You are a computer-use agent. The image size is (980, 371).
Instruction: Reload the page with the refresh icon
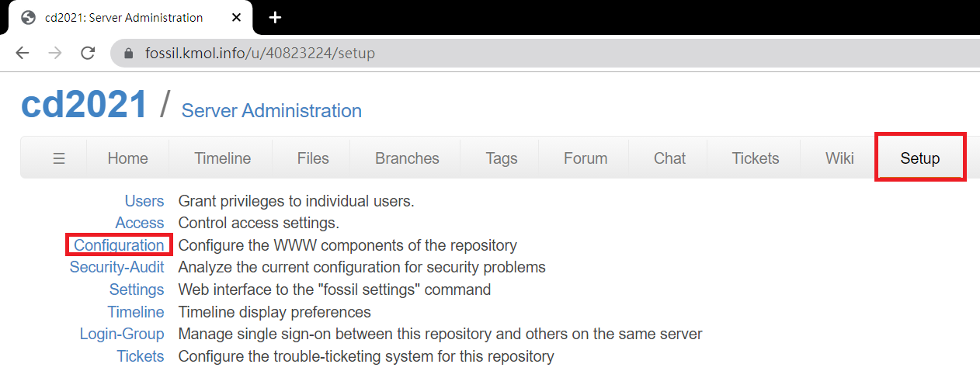point(88,54)
